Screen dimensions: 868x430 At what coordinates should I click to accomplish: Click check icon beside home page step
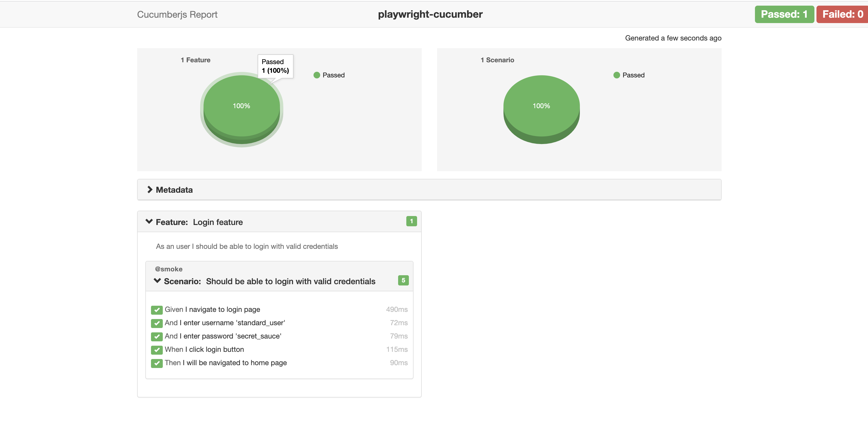tap(157, 363)
